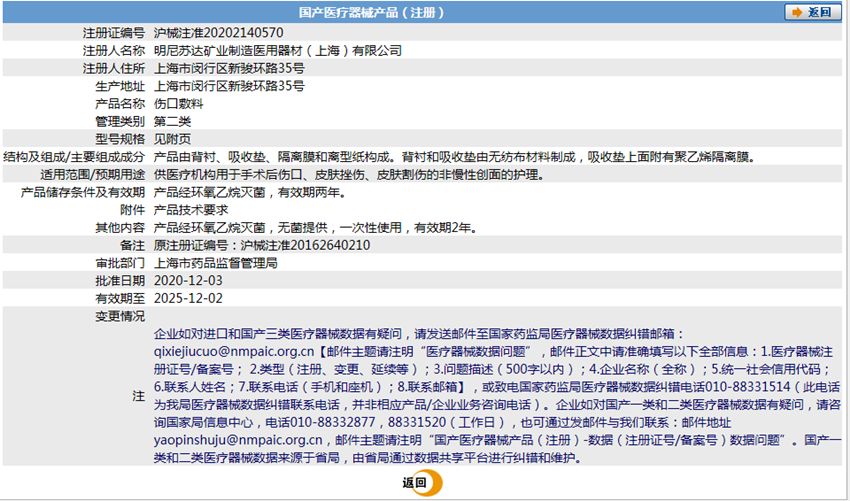The image size is (850, 501).
Task: Click the label 生产地址
Action: 120,86
